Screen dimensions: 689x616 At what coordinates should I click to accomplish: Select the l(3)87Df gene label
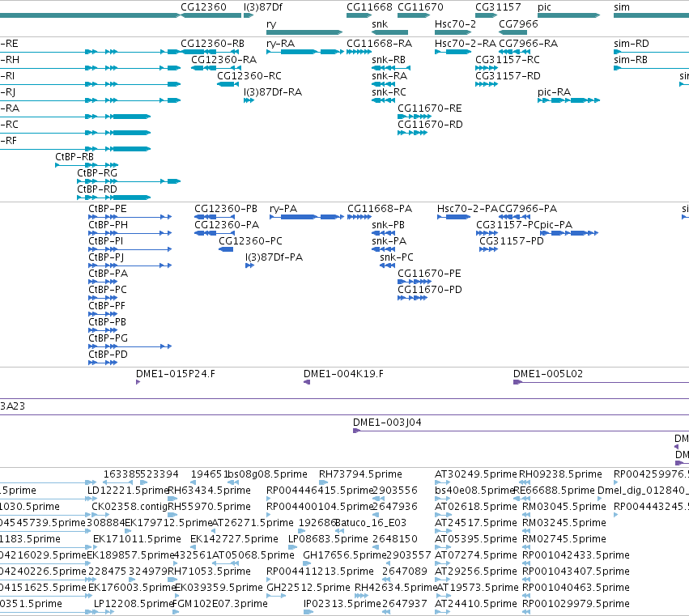pyautogui.click(x=263, y=7)
